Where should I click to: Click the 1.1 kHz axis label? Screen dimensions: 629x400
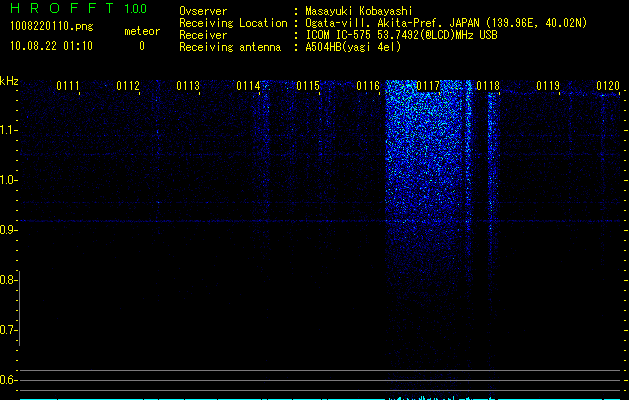coord(7,130)
